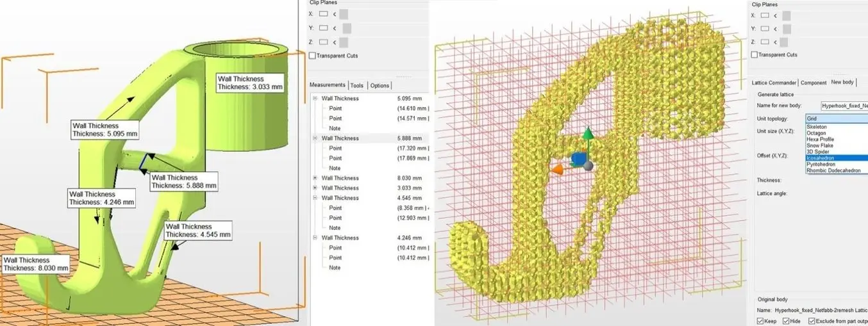
Task: Open the Lattice Commander tab
Action: tap(774, 83)
